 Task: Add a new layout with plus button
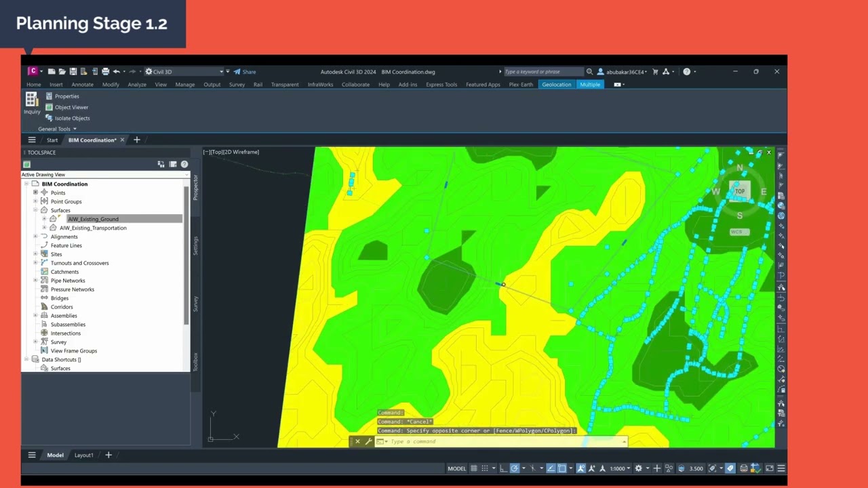(108, 455)
